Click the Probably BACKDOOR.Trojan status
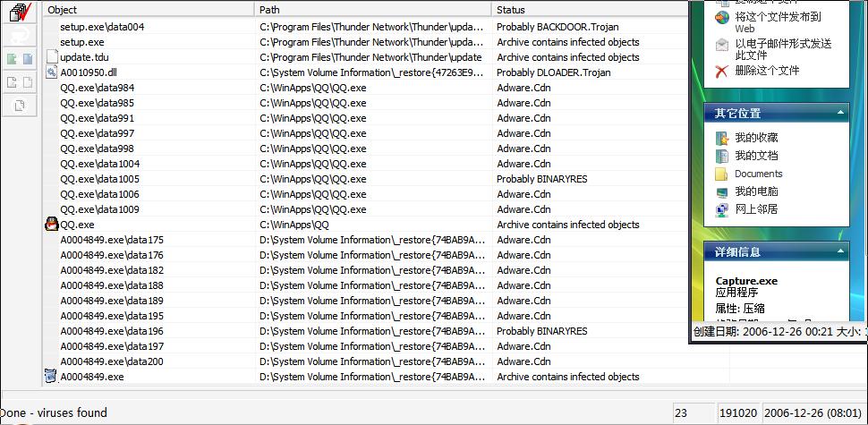This screenshot has width=868, height=425. (557, 27)
